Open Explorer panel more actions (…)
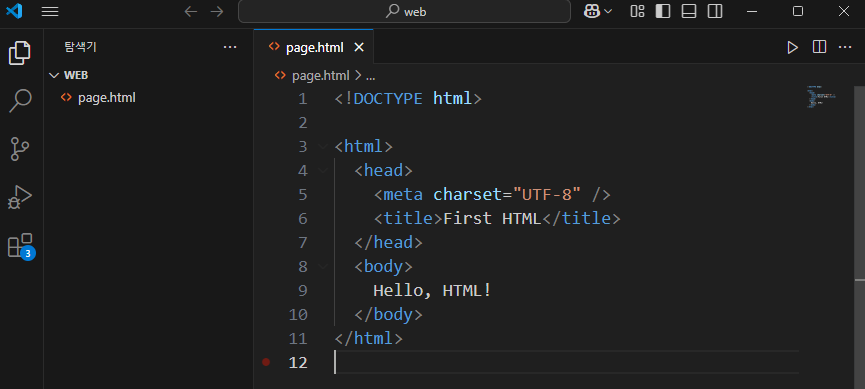The image size is (865, 389). (230, 47)
